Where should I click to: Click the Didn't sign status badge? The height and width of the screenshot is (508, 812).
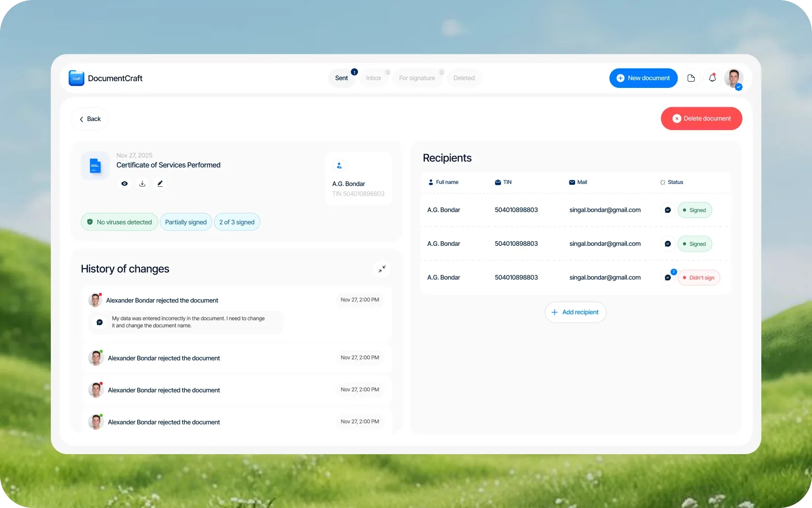(699, 277)
